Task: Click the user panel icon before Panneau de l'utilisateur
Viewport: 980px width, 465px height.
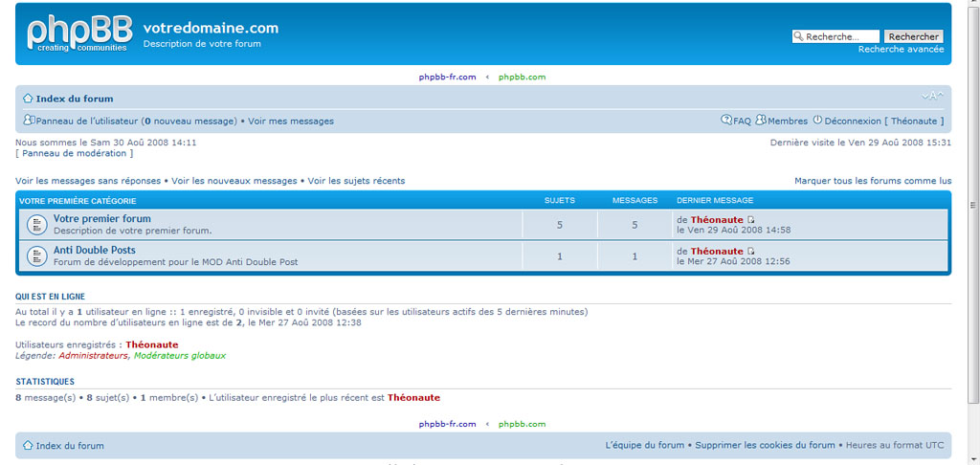Action: [x=29, y=121]
